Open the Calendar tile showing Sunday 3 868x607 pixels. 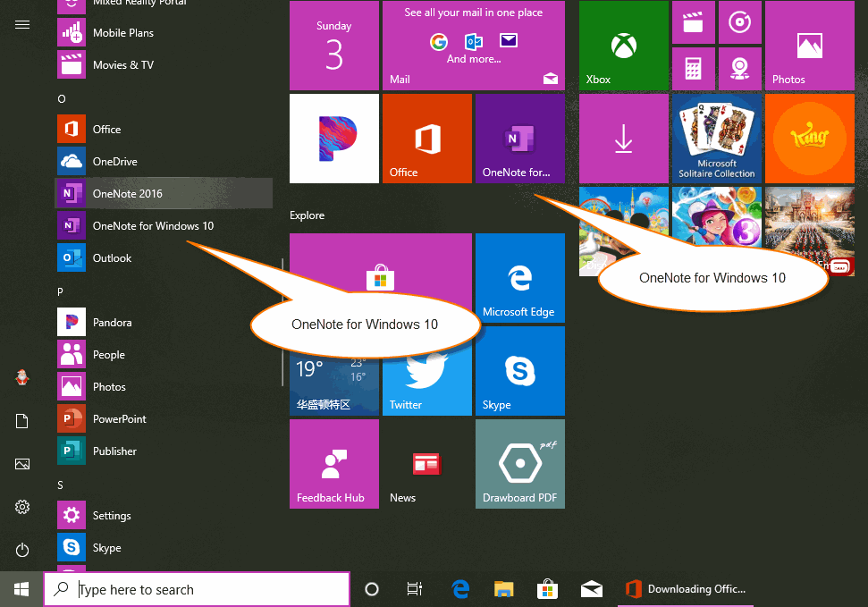pos(334,46)
